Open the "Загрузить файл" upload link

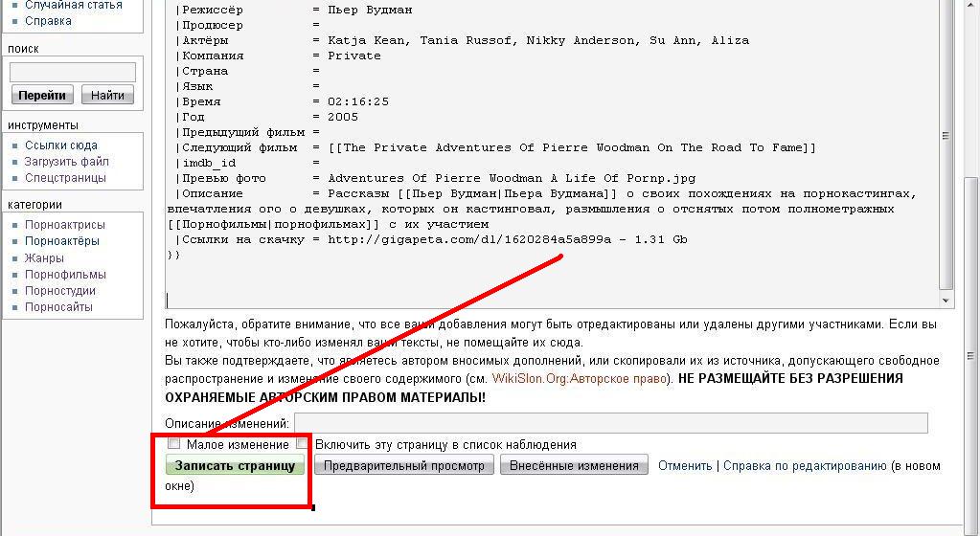coord(67,162)
